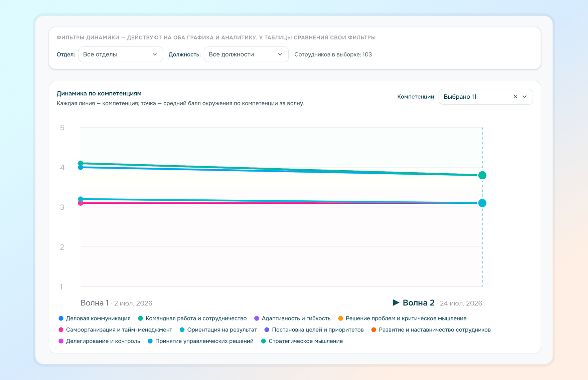
Task: Toggle legend item 'Принятие управленческих решений'
Action: 200,341
